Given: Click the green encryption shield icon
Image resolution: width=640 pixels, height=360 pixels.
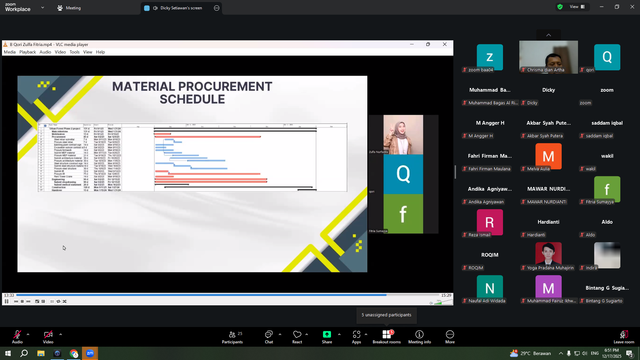Looking at the screenshot, I should (560, 7).
